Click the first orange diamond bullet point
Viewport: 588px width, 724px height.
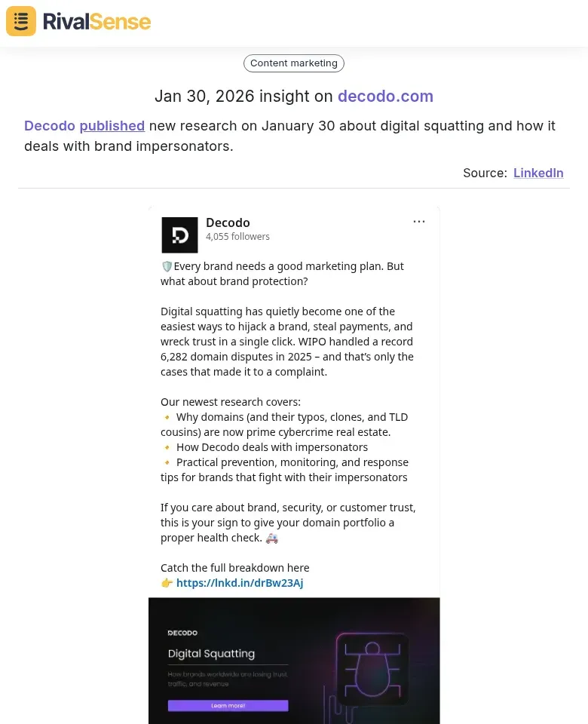click(167, 416)
